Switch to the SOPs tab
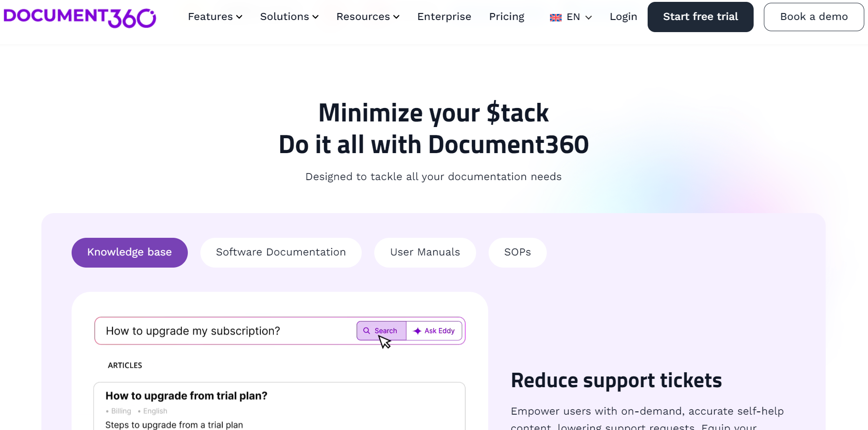Image resolution: width=868 pixels, height=430 pixels. point(517,252)
